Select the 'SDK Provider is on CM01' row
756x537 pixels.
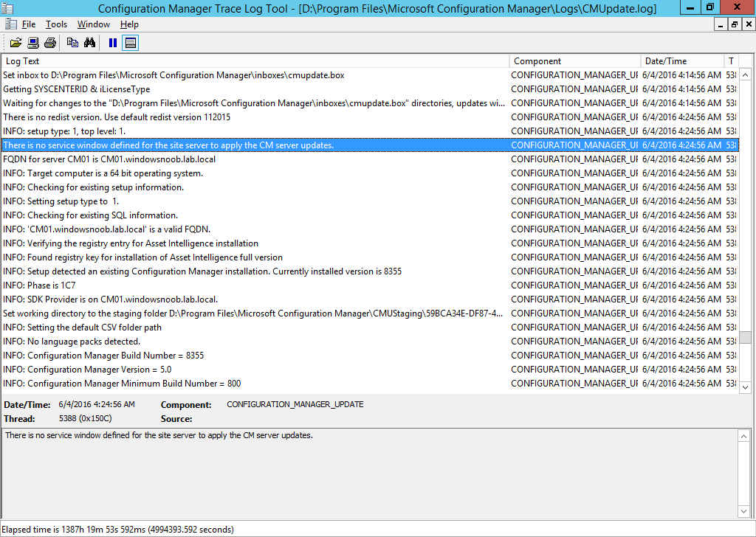[371, 299]
